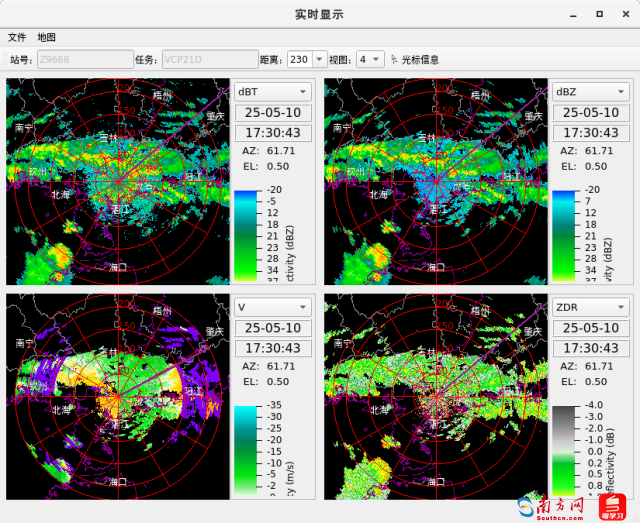Open the 地图 menu

click(x=46, y=38)
